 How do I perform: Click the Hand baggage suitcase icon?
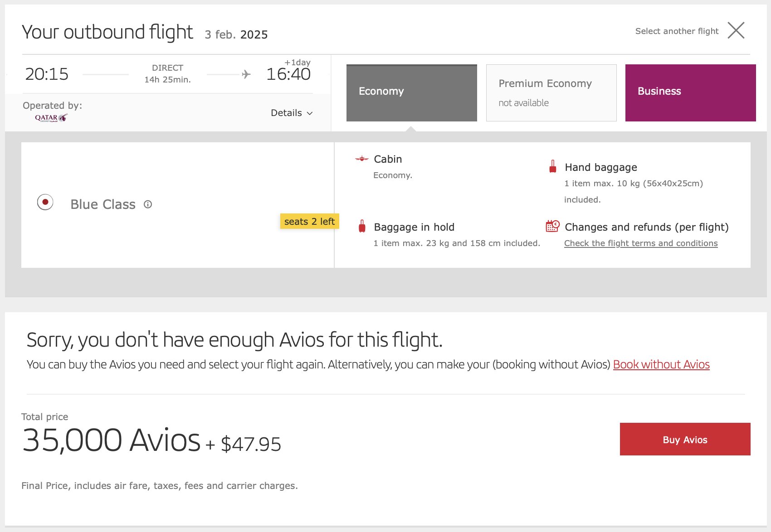(x=552, y=166)
